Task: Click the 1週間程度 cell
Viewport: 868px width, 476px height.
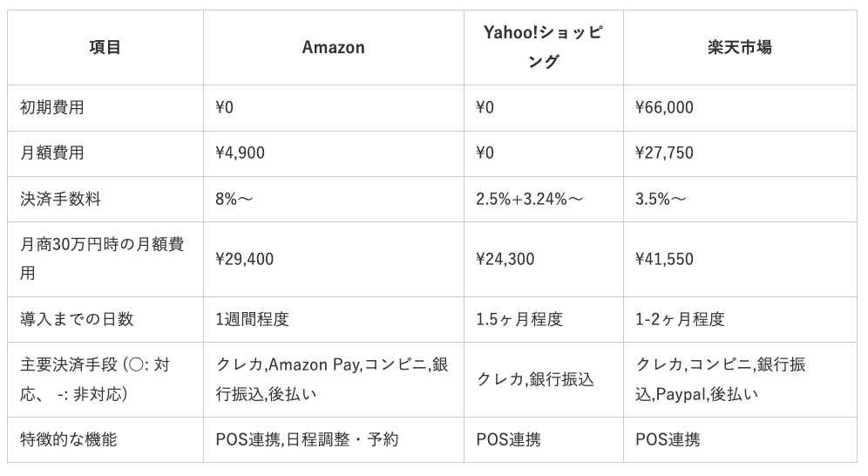Action: [x=252, y=319]
